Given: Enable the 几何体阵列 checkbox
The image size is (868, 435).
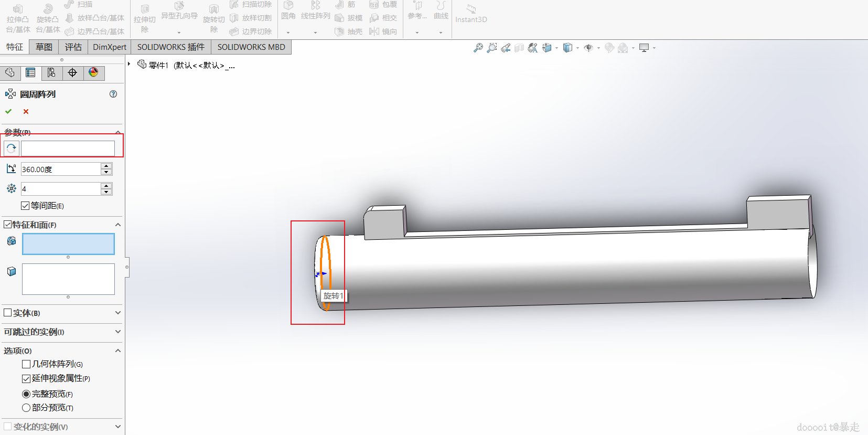Looking at the screenshot, I should click(26, 364).
